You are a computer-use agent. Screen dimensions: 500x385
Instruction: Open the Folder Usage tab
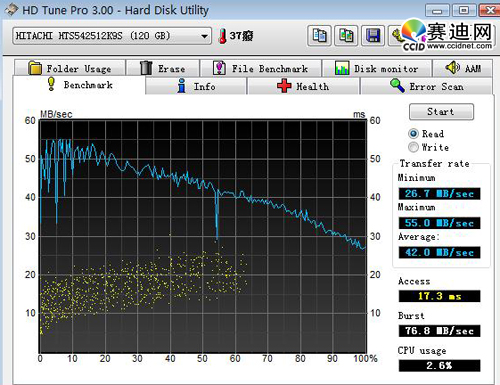tap(70, 68)
